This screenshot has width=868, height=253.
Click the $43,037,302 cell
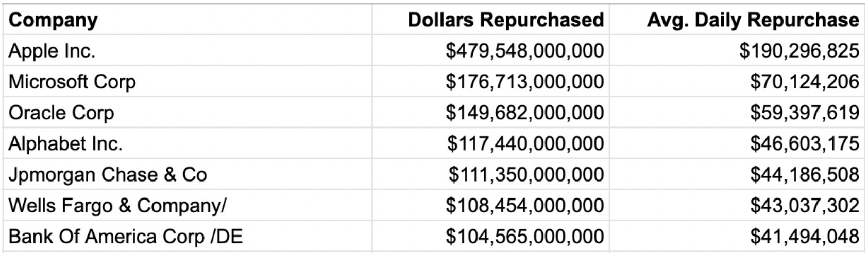point(804,206)
